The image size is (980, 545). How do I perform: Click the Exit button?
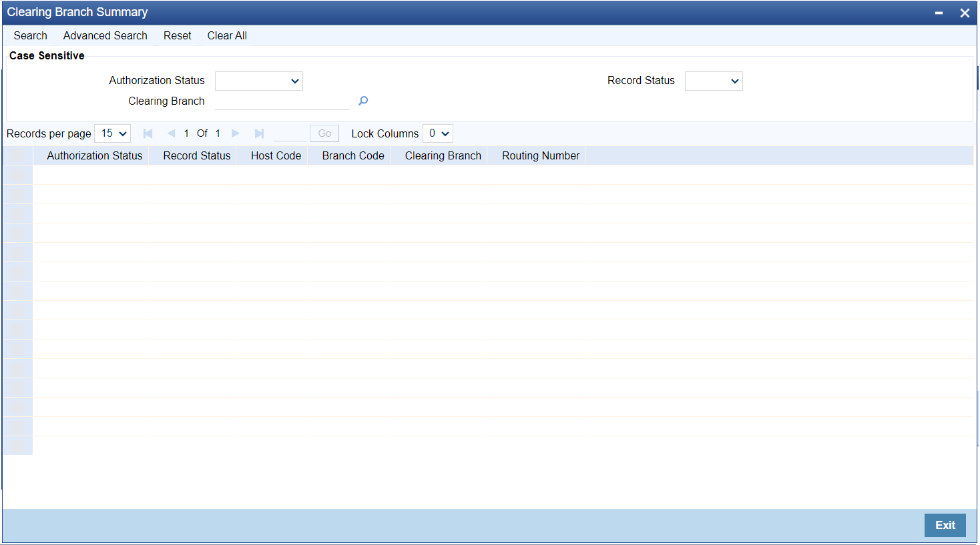click(945, 525)
